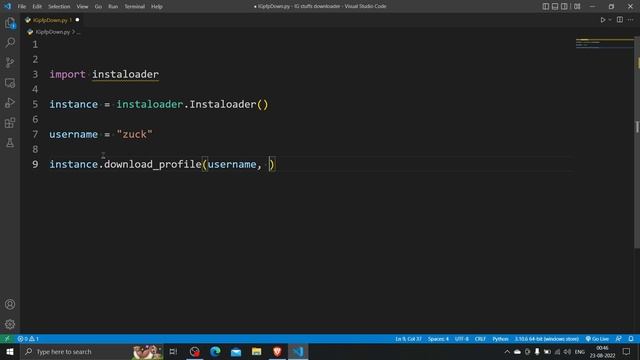
Task: Show hidden system tray icons chevron
Action: coord(507,352)
